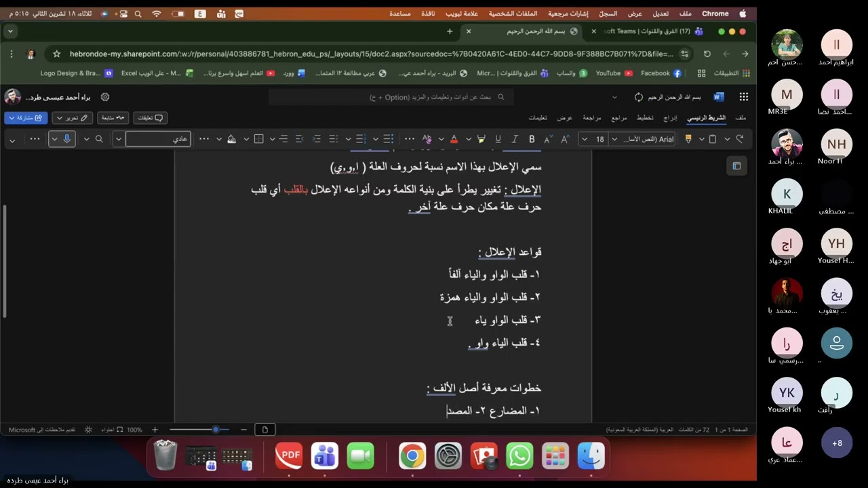Open the highlight color dropdown arrow
This screenshot has width=868, height=488.
tap(469, 139)
